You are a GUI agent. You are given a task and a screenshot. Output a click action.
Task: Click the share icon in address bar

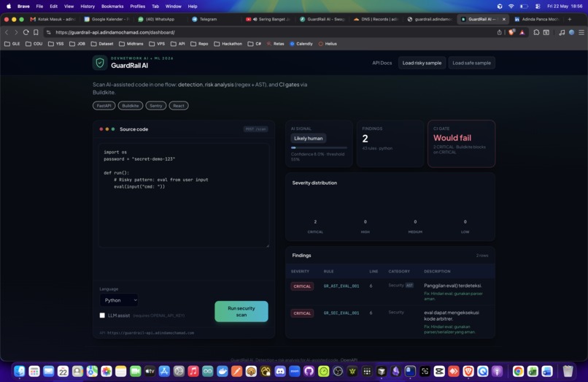tap(499, 32)
